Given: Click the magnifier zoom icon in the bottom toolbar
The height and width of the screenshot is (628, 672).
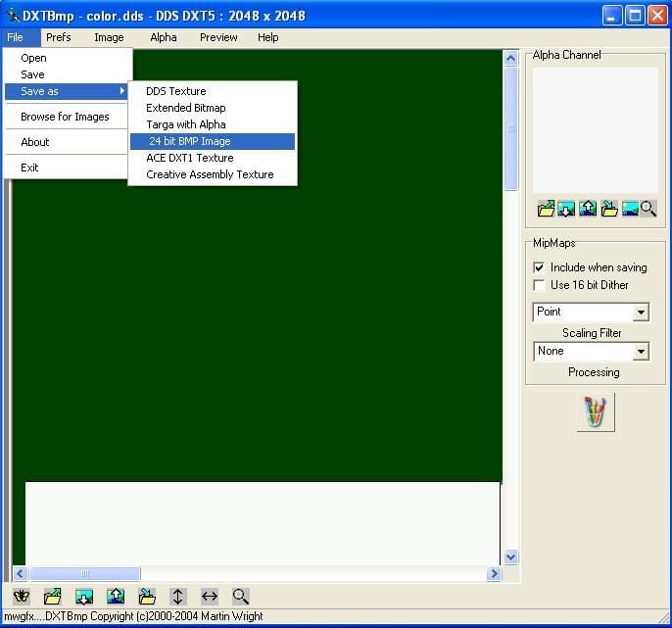Looking at the screenshot, I should coord(240,597).
